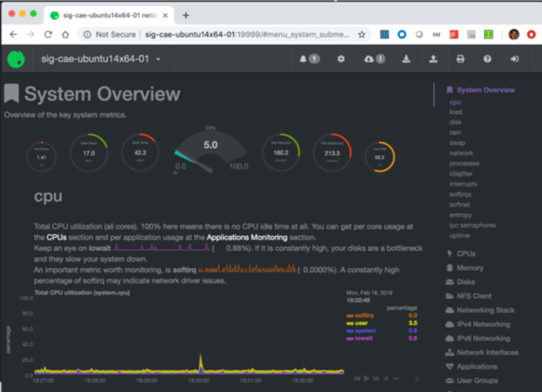Zoom out chart with minus control
Viewport: 542px width, 392px height.
[396, 379]
